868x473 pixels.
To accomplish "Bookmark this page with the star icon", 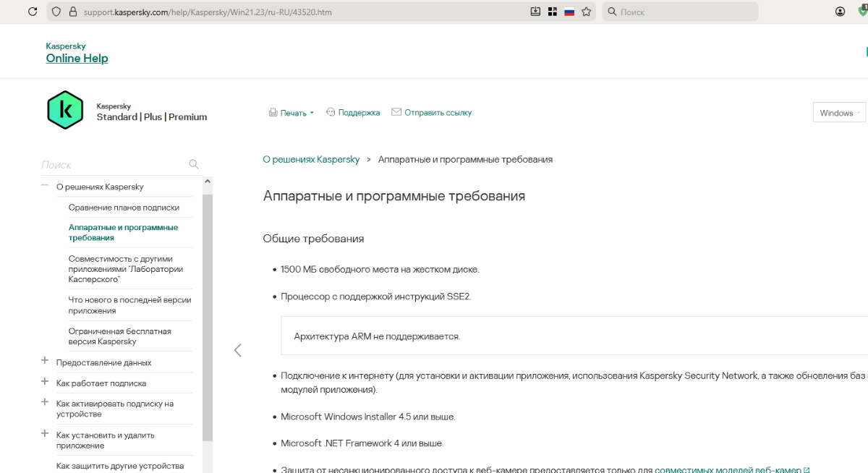I will 587,12.
